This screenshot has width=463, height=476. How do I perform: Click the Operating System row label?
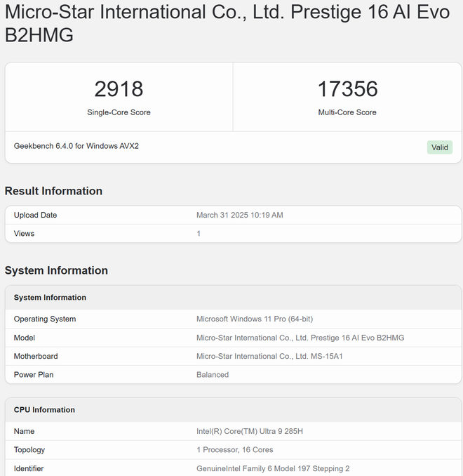pos(45,319)
